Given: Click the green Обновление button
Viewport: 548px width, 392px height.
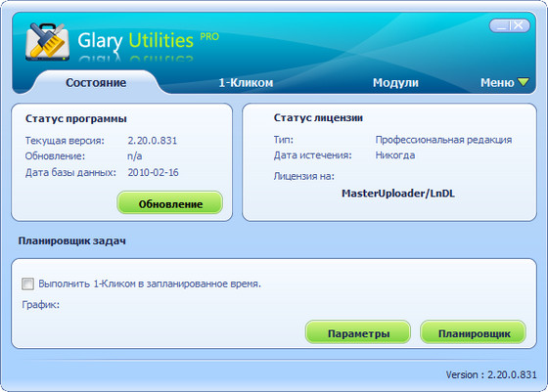Looking at the screenshot, I should [x=170, y=203].
